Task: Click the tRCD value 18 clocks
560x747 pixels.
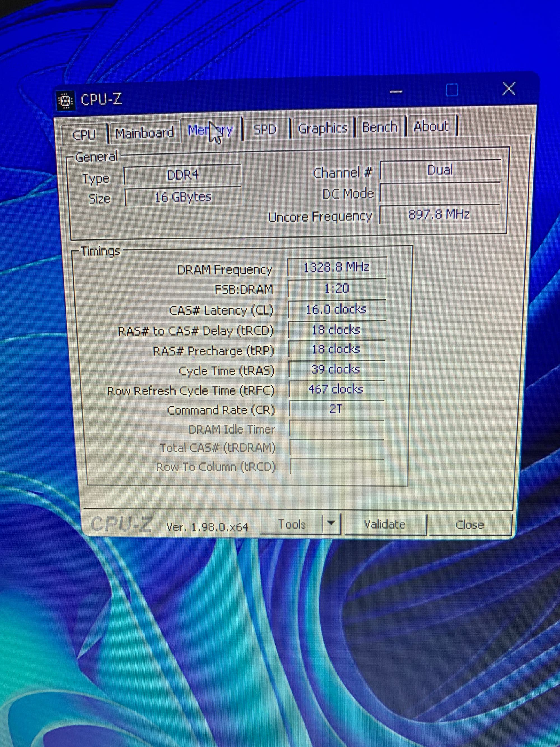Action: tap(336, 330)
